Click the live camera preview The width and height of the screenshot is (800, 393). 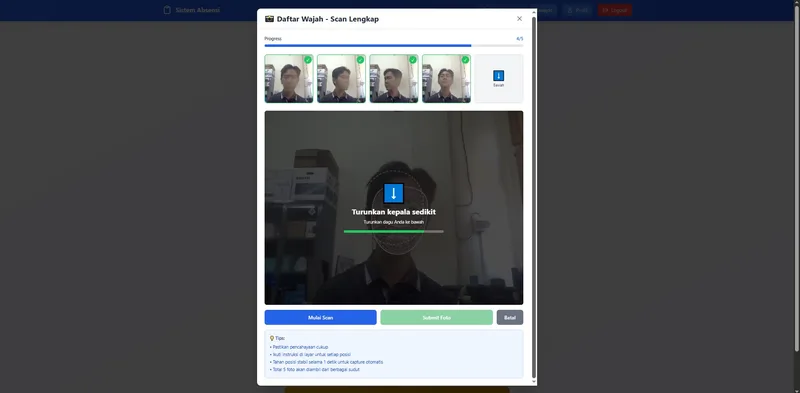pos(394,208)
